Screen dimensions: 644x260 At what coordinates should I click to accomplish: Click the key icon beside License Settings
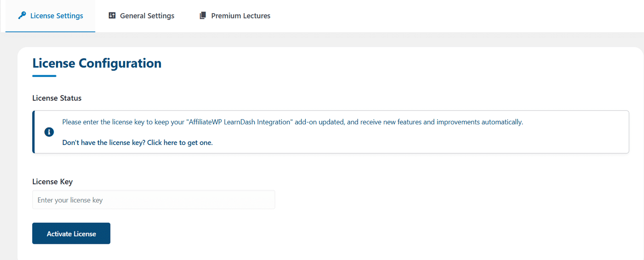pyautogui.click(x=22, y=15)
